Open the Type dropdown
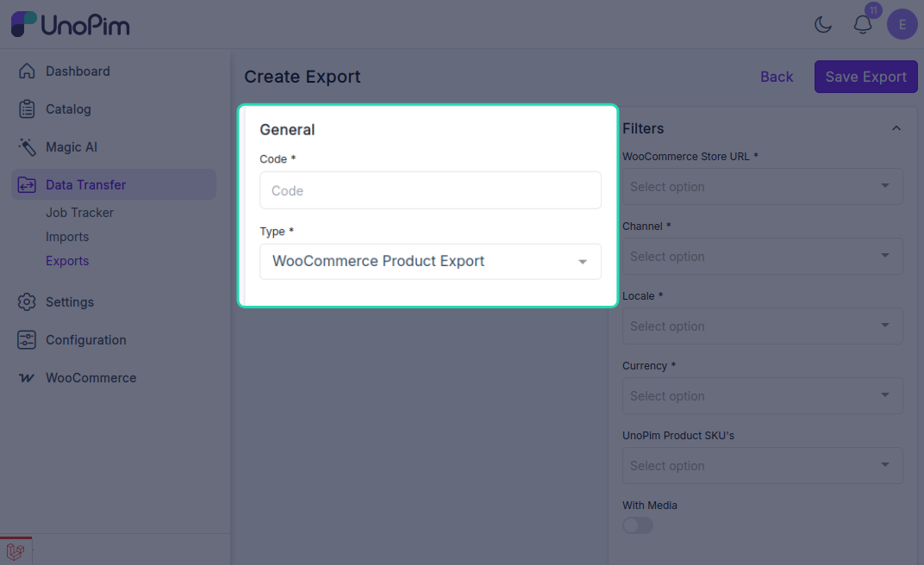This screenshot has height=565, width=924. pos(430,261)
